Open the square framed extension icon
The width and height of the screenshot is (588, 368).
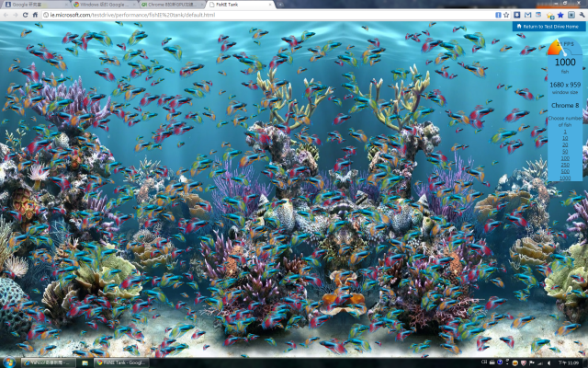click(x=571, y=15)
